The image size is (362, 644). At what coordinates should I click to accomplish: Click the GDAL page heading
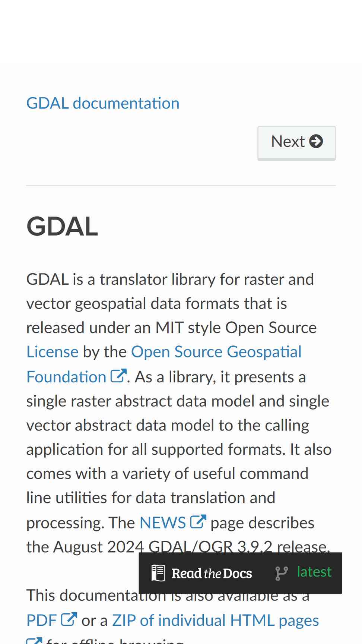coord(62,226)
